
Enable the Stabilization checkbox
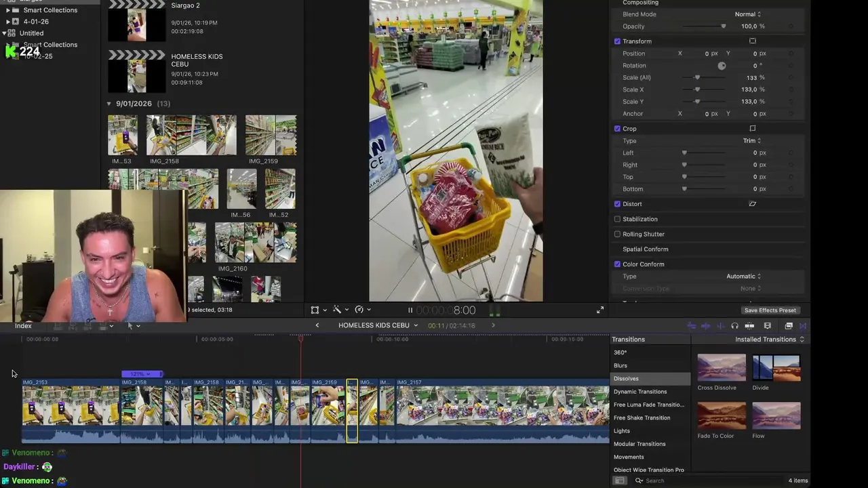point(617,219)
